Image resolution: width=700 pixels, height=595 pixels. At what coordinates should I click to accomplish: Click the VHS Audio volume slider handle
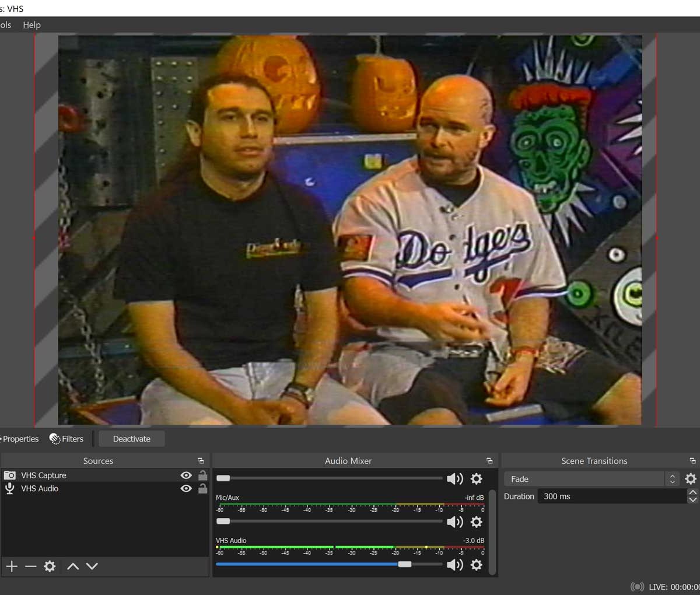pyautogui.click(x=405, y=564)
